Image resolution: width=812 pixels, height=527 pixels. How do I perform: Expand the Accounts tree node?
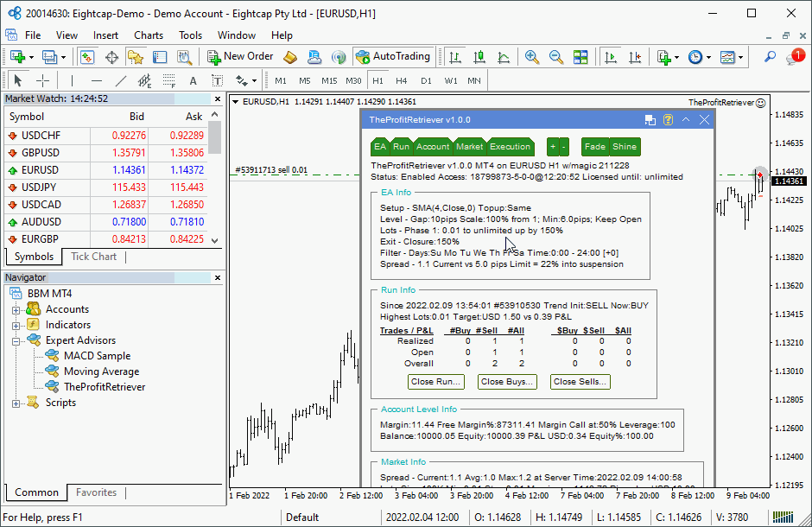pos(16,309)
